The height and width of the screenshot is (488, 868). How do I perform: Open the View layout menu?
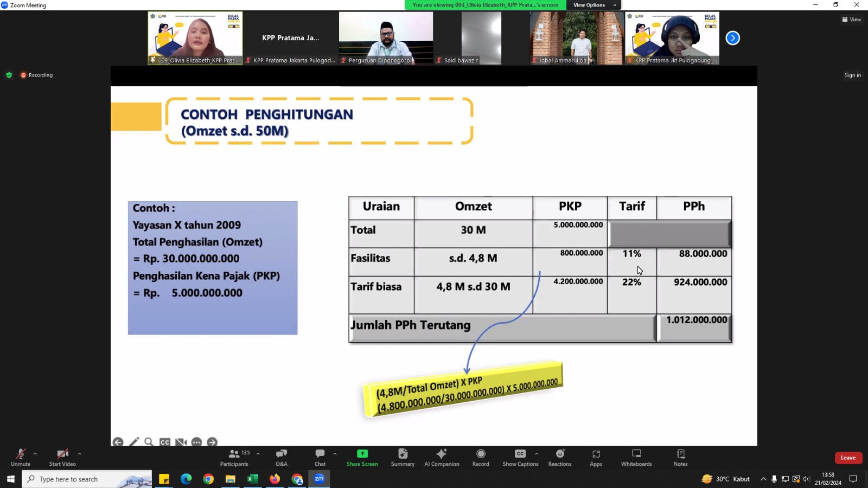point(851,20)
